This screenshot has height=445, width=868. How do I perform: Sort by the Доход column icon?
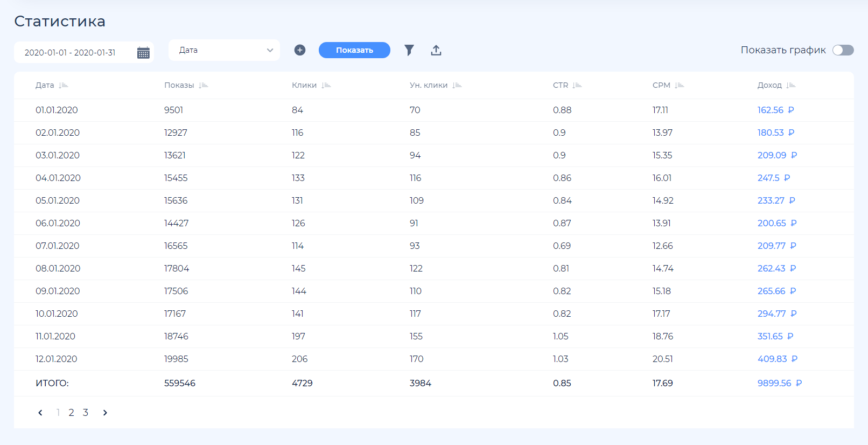click(791, 85)
